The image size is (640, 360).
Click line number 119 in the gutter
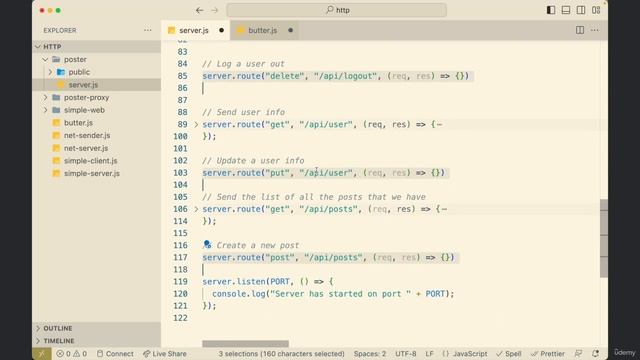click(180, 282)
